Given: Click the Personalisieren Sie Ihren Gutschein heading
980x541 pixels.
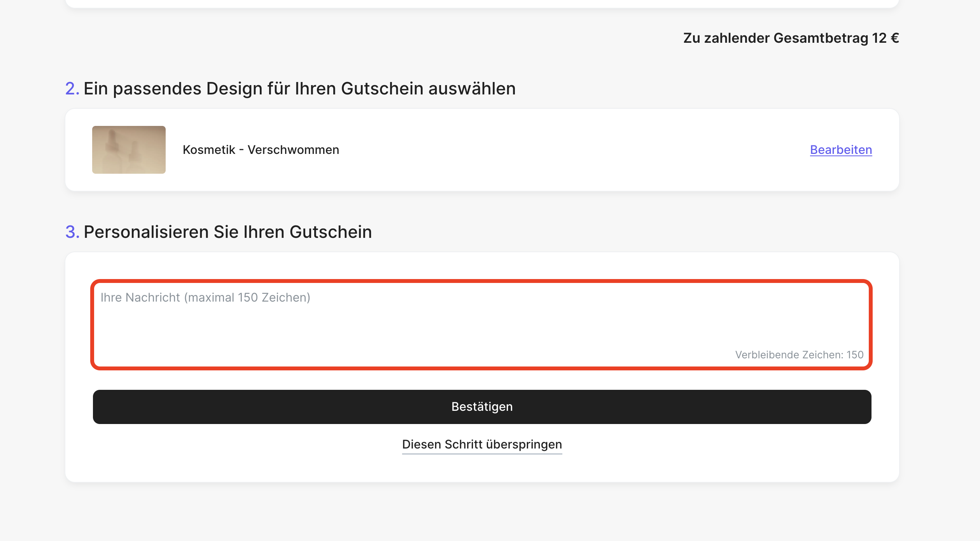Looking at the screenshot, I should 227,232.
